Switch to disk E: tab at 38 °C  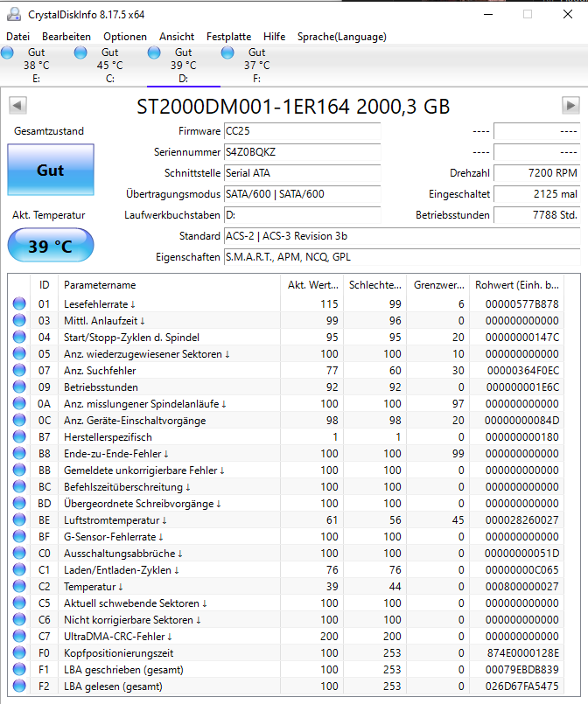(37, 65)
